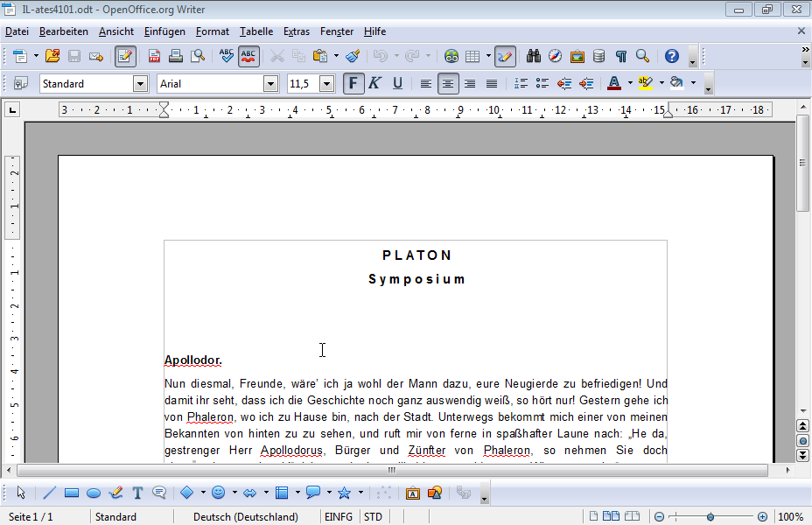The height and width of the screenshot is (525, 812).
Task: Click the Seite 1 / 1 page indicator
Action: pyautogui.click(x=31, y=517)
